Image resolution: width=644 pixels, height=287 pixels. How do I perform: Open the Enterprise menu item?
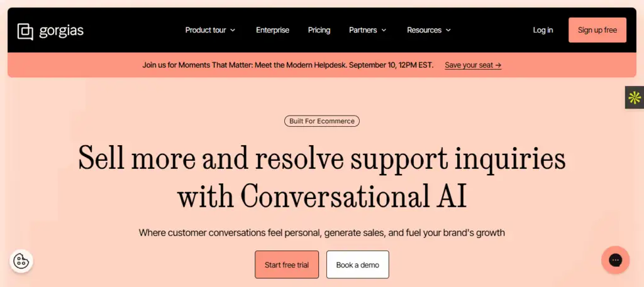click(x=272, y=30)
